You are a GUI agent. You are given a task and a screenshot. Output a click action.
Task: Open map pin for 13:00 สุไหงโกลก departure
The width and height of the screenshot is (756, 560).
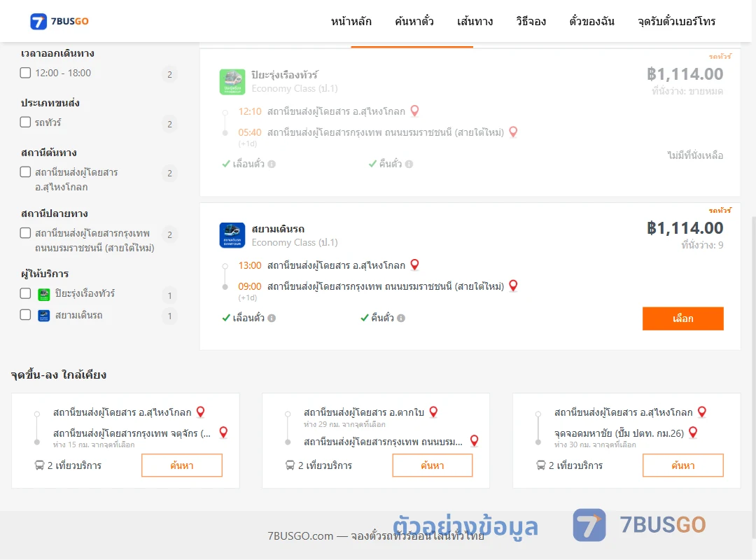coord(414,265)
